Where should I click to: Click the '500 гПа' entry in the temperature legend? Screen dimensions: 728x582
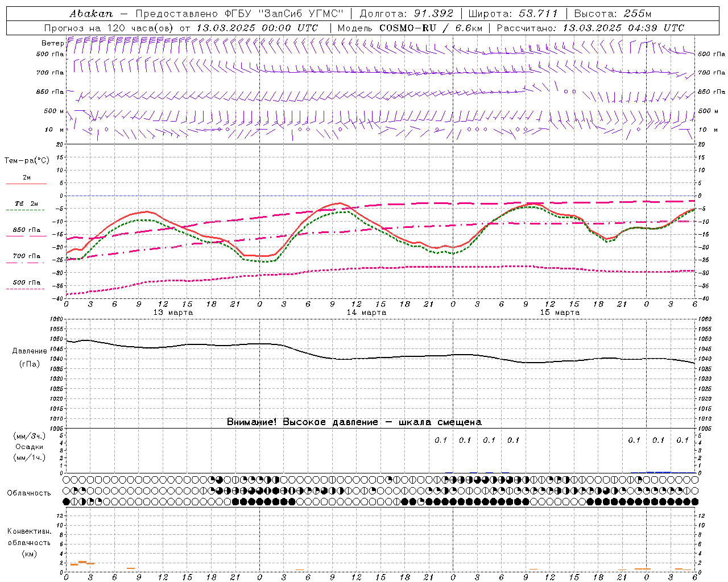click(26, 282)
